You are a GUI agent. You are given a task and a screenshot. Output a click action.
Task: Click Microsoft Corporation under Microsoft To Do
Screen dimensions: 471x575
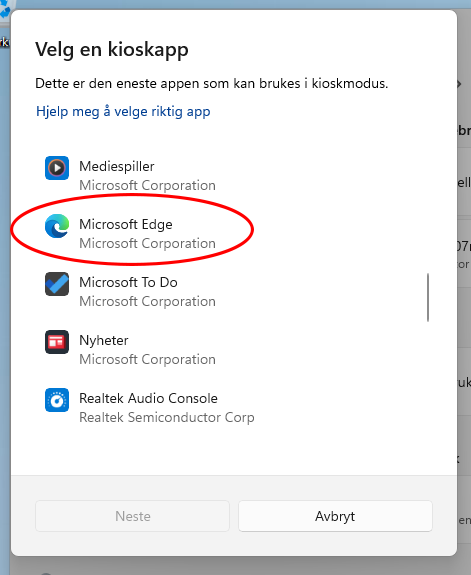[x=147, y=301]
